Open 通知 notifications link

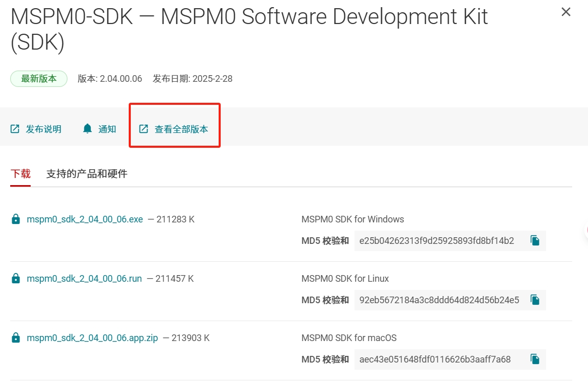pyautogui.click(x=107, y=129)
